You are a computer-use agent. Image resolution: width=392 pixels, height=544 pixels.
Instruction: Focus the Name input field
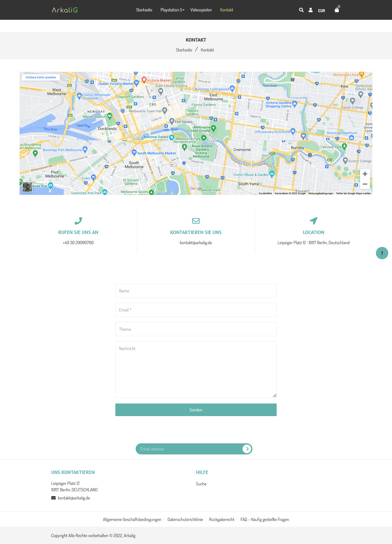coord(196,291)
